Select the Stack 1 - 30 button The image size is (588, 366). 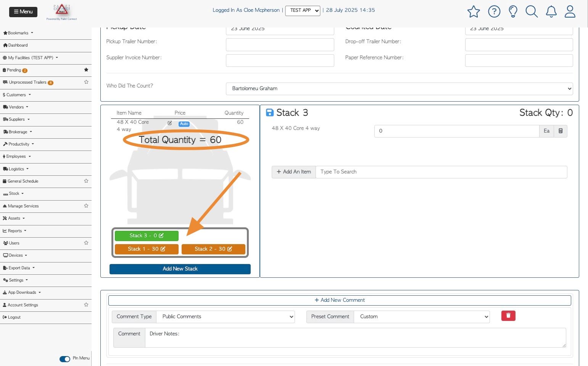147,249
